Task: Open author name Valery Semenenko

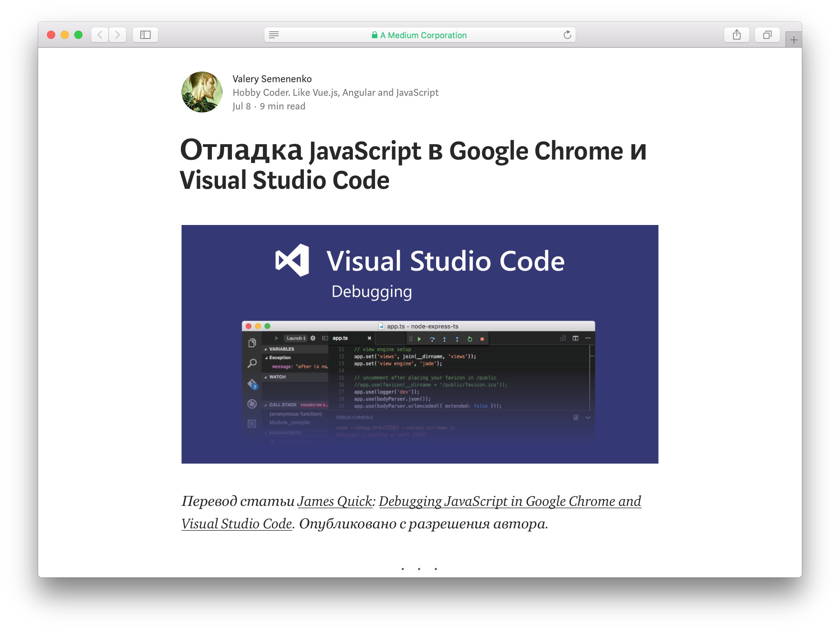Action: tap(272, 79)
